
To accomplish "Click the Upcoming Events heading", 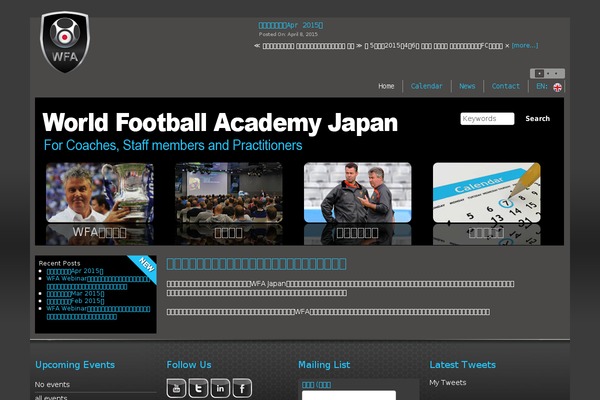I will [x=75, y=365].
